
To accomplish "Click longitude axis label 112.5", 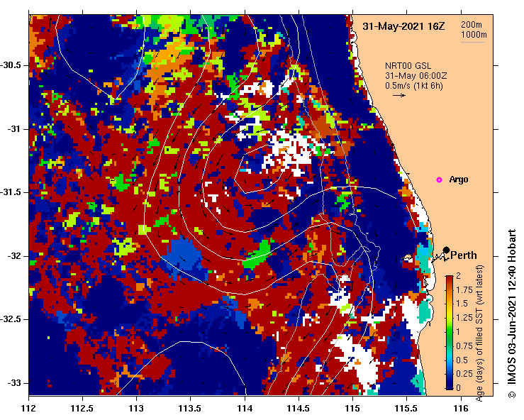I will coord(82,408).
